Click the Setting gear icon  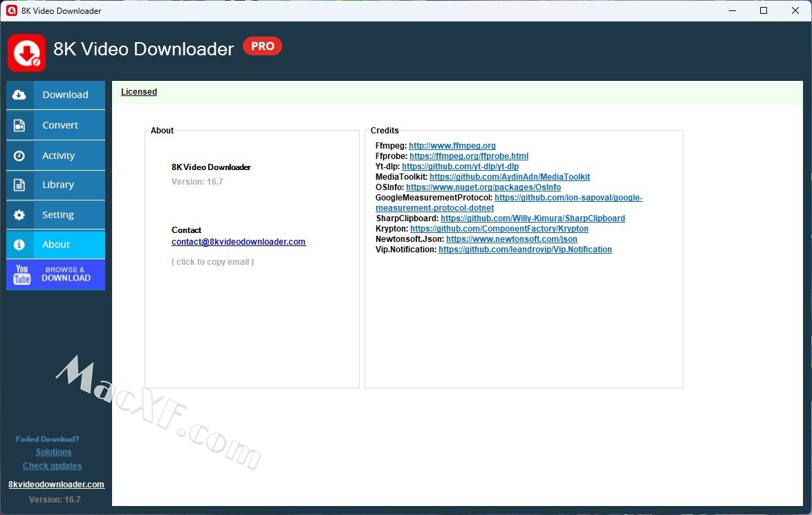tap(19, 215)
